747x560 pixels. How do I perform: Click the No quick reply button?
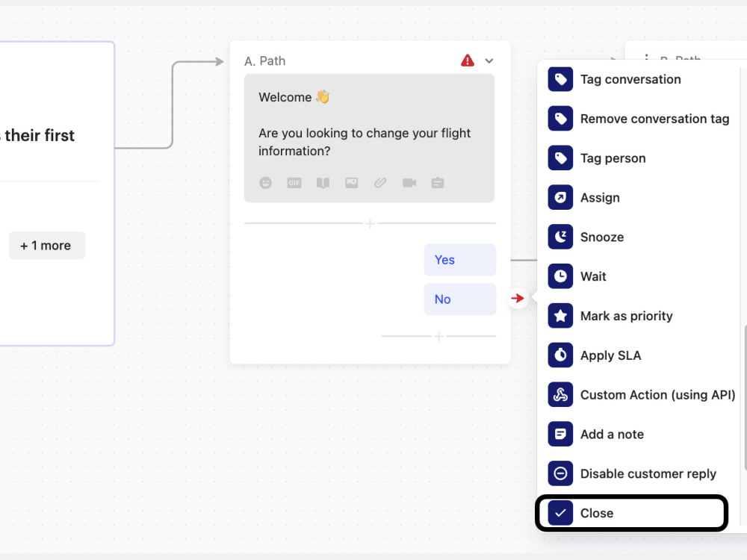pos(459,299)
